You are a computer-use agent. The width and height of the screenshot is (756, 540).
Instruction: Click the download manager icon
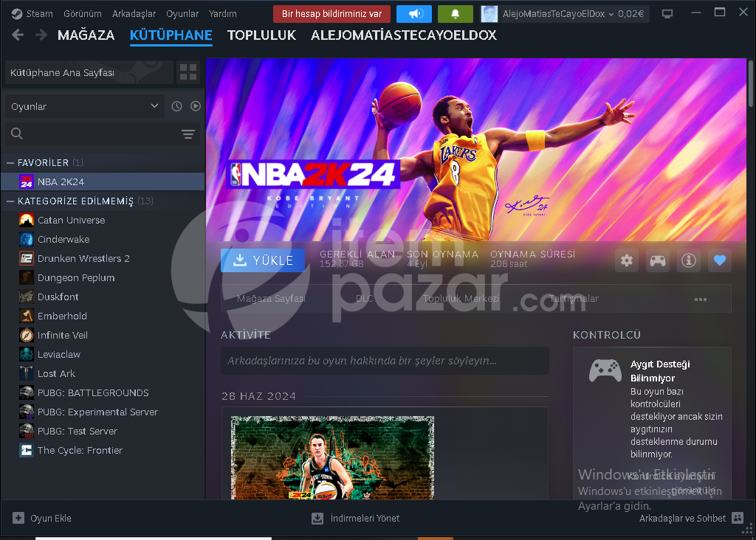pyautogui.click(x=317, y=519)
